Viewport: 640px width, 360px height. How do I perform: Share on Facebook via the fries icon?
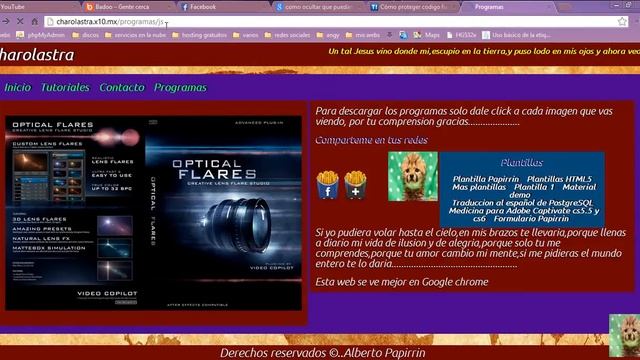pyautogui.click(x=327, y=185)
